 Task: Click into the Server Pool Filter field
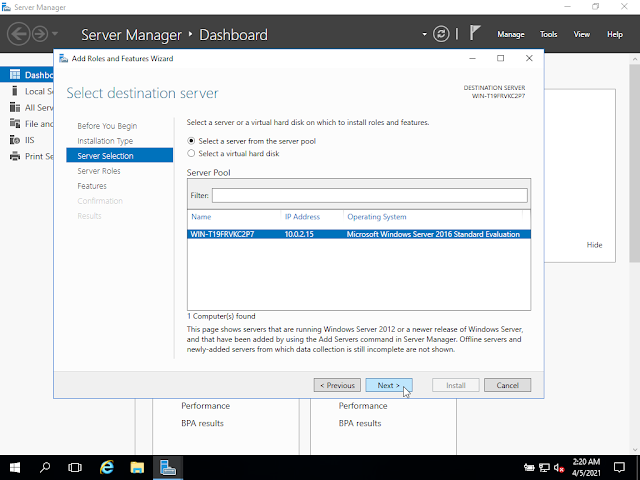(x=369, y=195)
